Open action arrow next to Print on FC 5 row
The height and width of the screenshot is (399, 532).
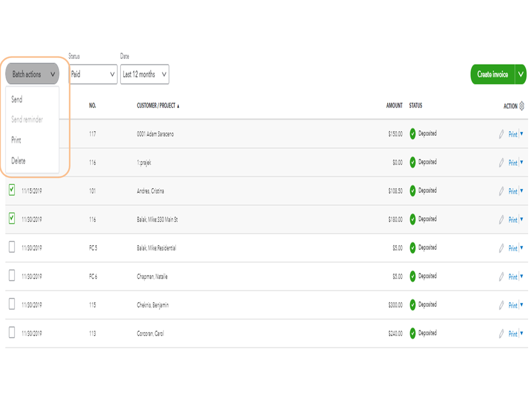tap(522, 248)
